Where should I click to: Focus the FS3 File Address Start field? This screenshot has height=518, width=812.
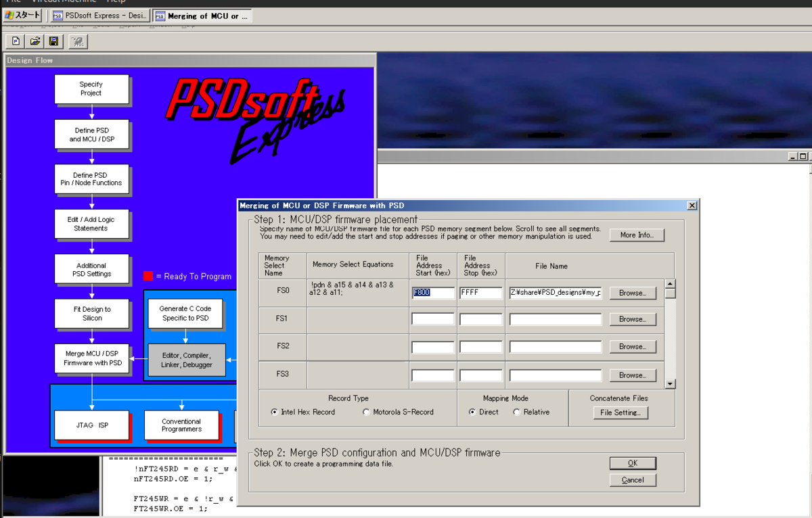[x=432, y=375]
